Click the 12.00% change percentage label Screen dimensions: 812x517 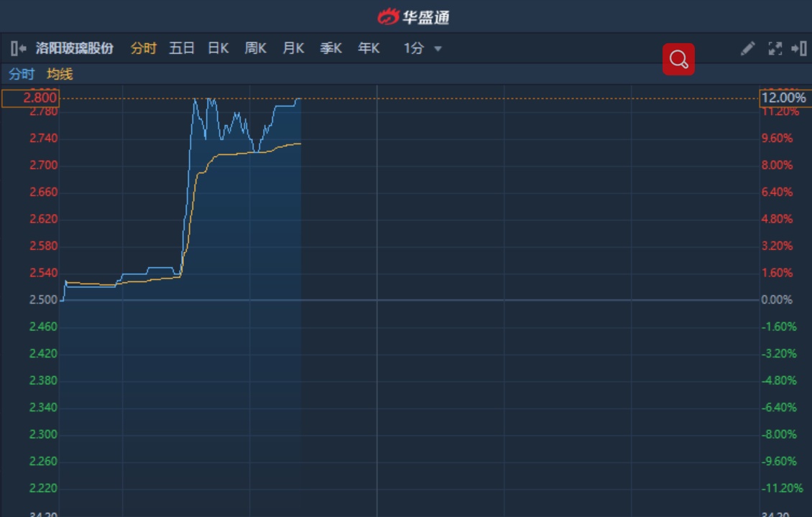tap(784, 98)
